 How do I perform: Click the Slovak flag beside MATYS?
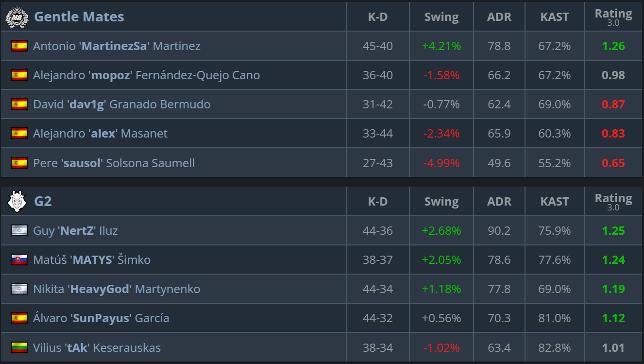tap(19, 260)
